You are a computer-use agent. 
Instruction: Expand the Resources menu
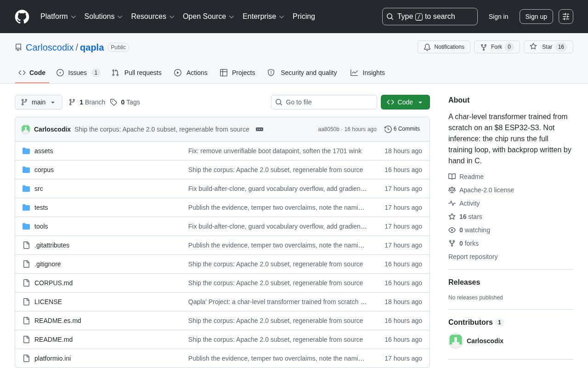tap(153, 17)
